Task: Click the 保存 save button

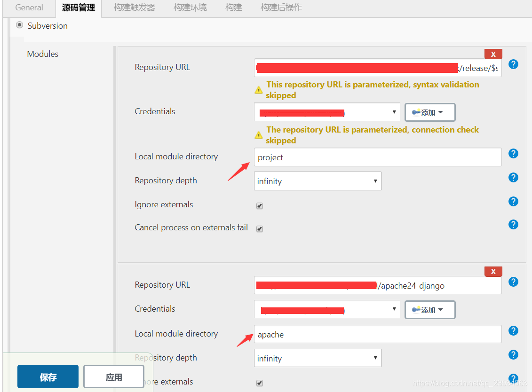Action: [x=48, y=377]
